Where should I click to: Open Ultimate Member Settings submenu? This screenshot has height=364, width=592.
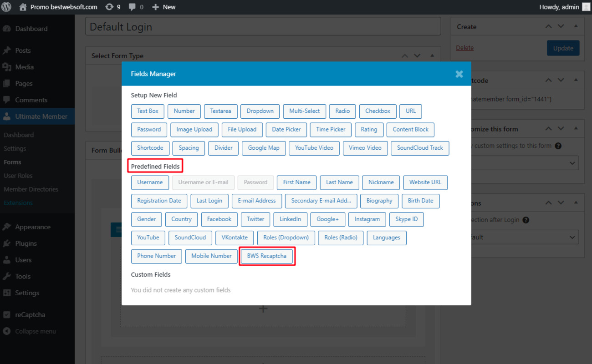(x=15, y=148)
